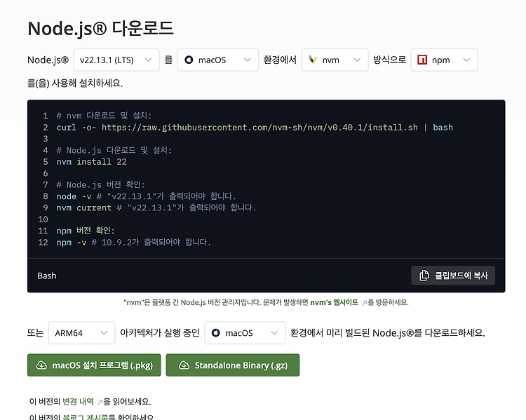Open the nvm's 웹사이트 link

tap(334, 302)
